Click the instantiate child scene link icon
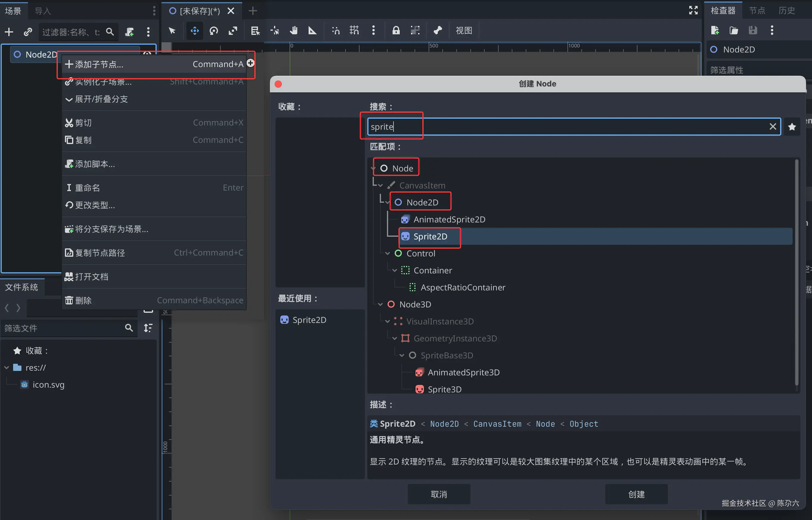 [28, 32]
